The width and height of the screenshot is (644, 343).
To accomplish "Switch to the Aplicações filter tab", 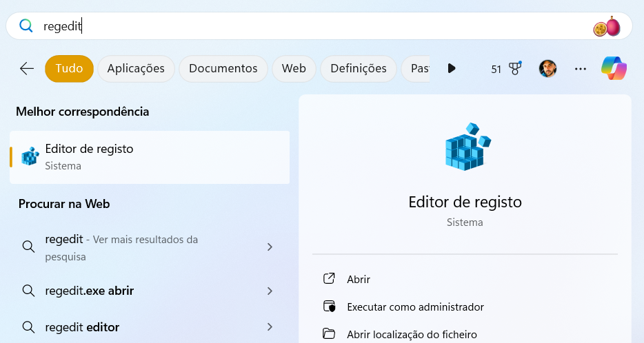I will pyautogui.click(x=136, y=68).
